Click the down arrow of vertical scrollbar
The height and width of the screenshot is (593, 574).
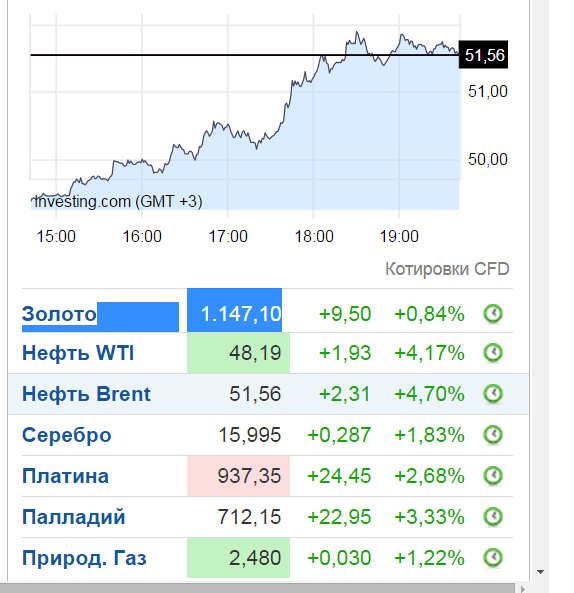pyautogui.click(x=540, y=572)
